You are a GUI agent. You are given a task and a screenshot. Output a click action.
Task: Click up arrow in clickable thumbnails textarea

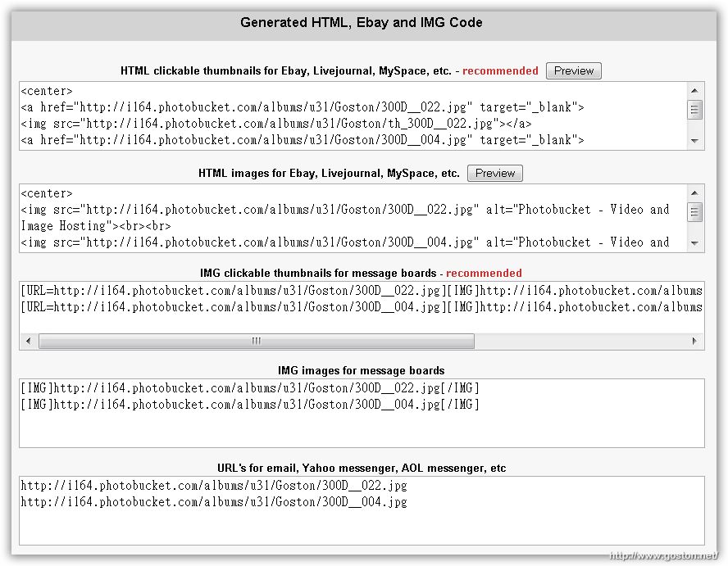coord(694,90)
